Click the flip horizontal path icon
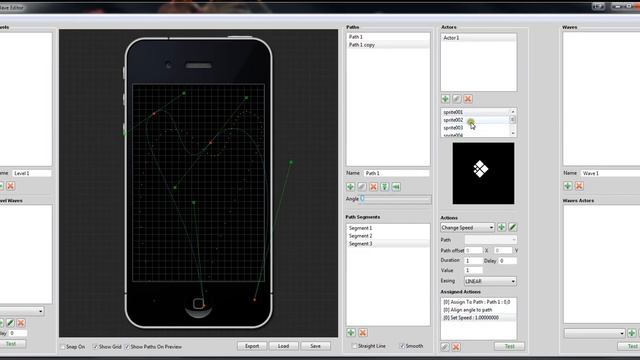The height and width of the screenshot is (360, 640). click(396, 187)
